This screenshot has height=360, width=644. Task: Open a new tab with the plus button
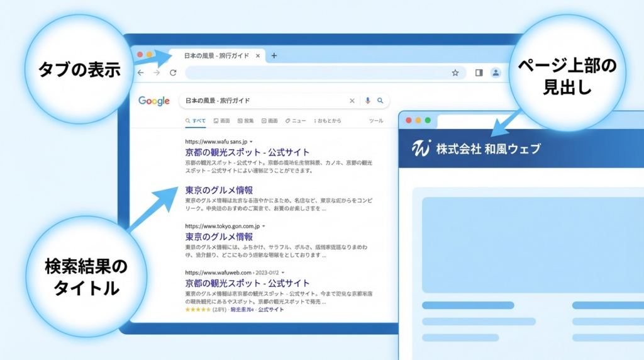click(x=274, y=55)
